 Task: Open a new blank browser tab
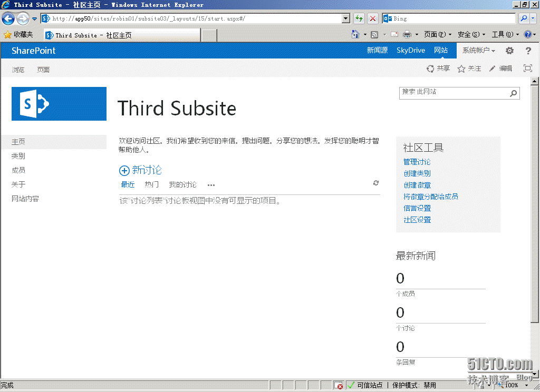click(209, 35)
